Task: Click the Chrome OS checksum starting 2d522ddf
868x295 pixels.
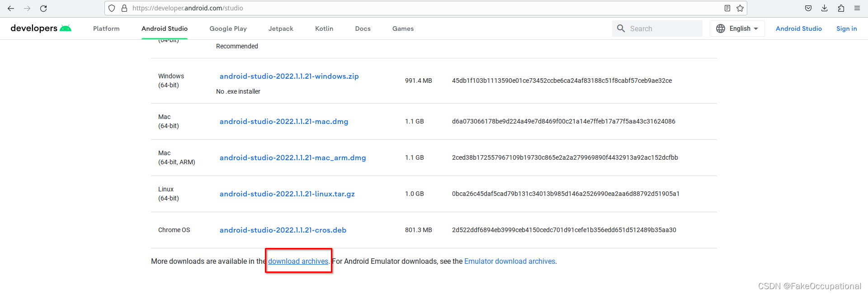Action: pos(564,230)
